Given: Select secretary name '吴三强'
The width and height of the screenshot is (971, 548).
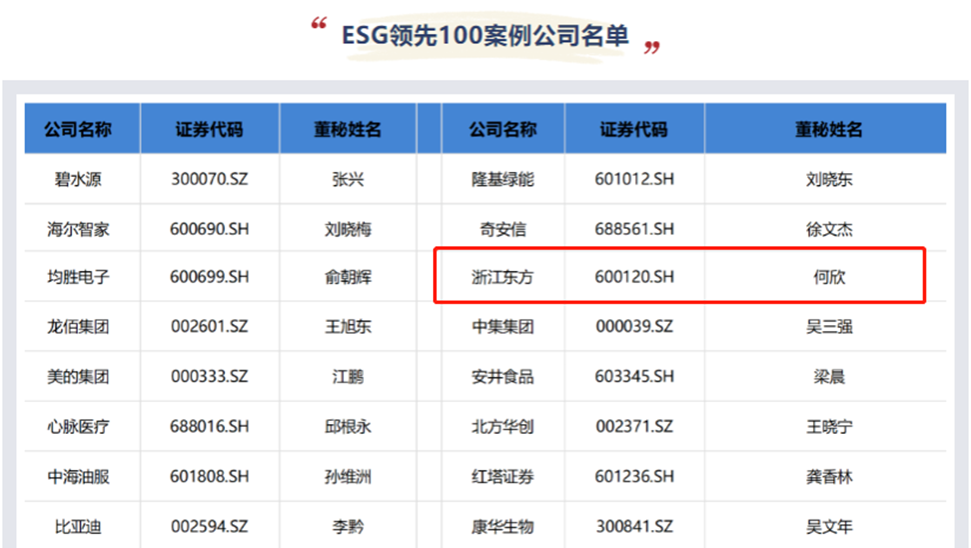Looking at the screenshot, I should point(829,326).
